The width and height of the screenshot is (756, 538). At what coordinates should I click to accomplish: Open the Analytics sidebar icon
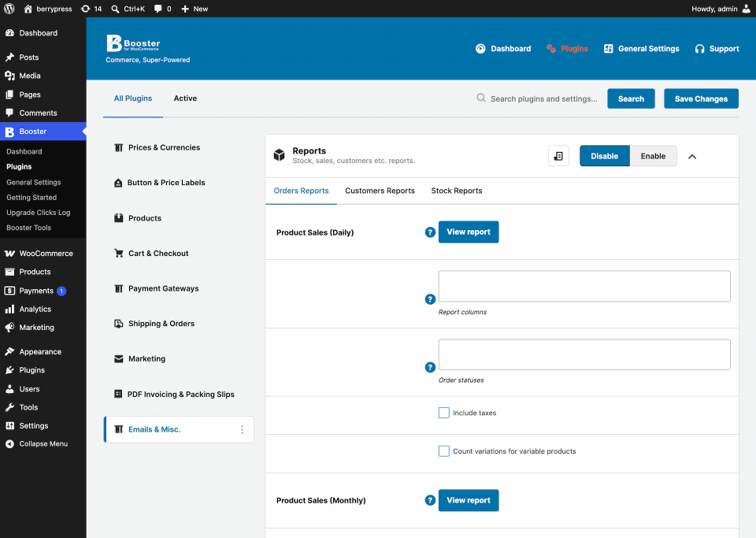tap(9, 309)
